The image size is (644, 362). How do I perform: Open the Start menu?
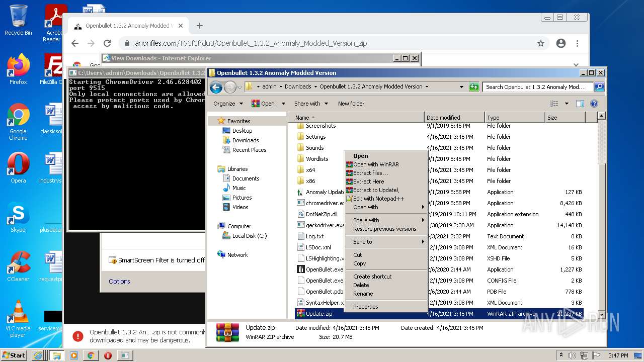(14, 355)
